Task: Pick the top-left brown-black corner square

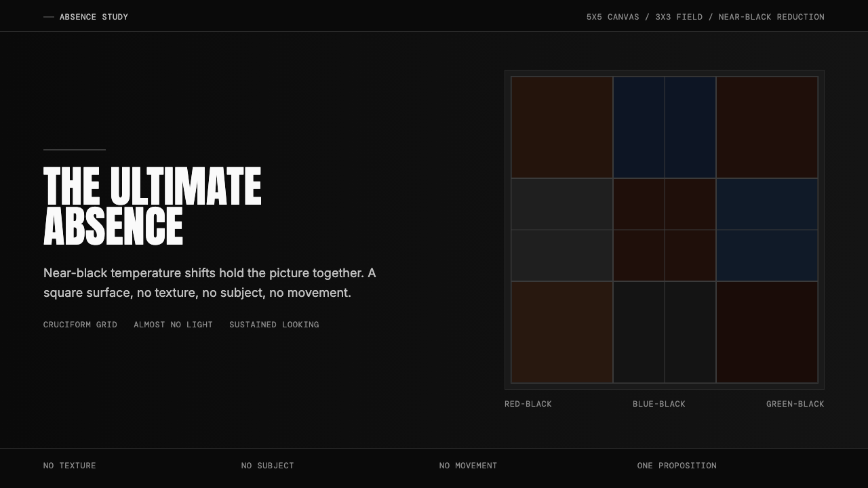Action: 562,127
